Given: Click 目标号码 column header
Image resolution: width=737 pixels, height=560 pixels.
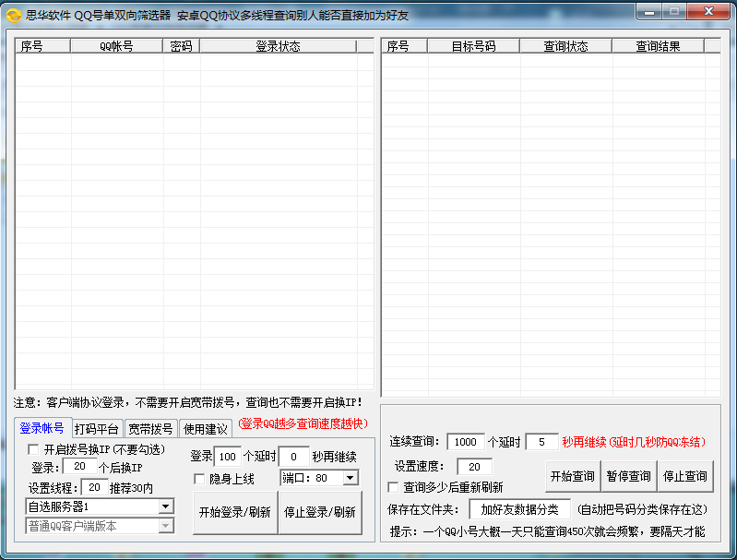Looking at the screenshot, I should [473, 46].
